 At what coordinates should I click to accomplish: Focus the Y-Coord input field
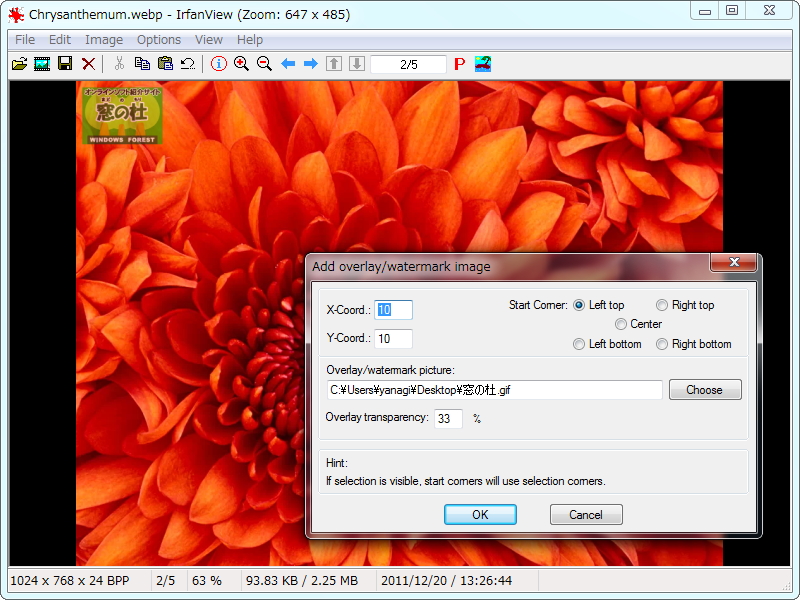393,339
